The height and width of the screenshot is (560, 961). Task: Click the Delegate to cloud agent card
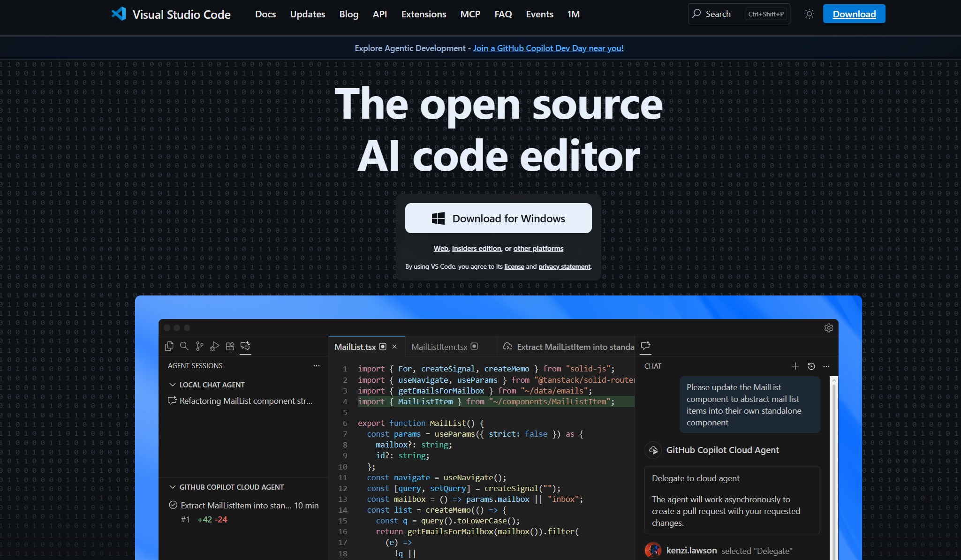click(732, 500)
